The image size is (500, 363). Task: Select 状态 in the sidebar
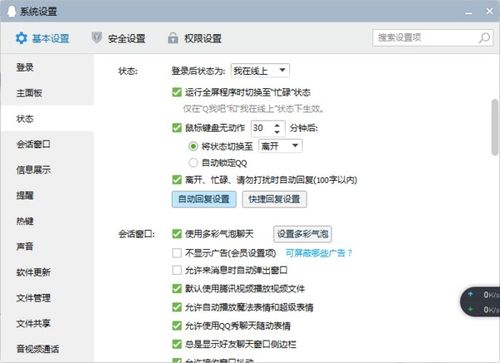pyautogui.click(x=47, y=118)
